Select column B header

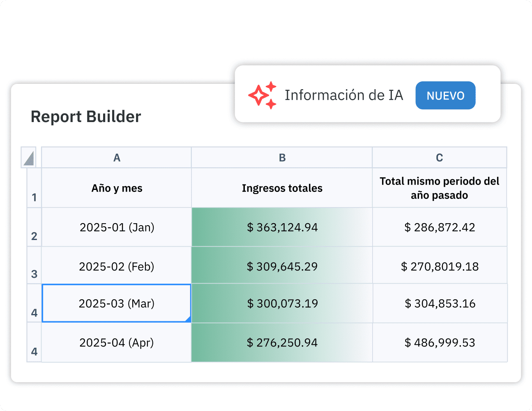282,157
